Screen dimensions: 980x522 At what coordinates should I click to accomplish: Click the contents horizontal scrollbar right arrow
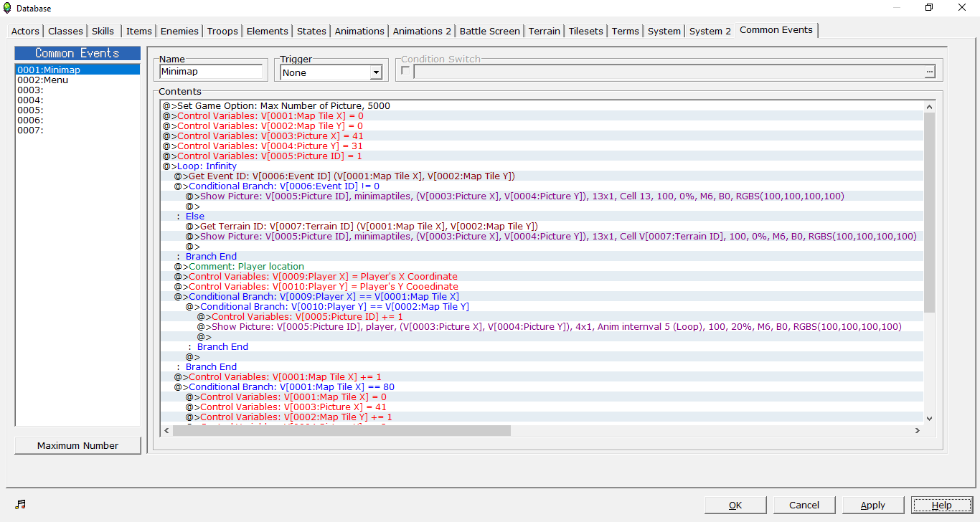coord(917,430)
